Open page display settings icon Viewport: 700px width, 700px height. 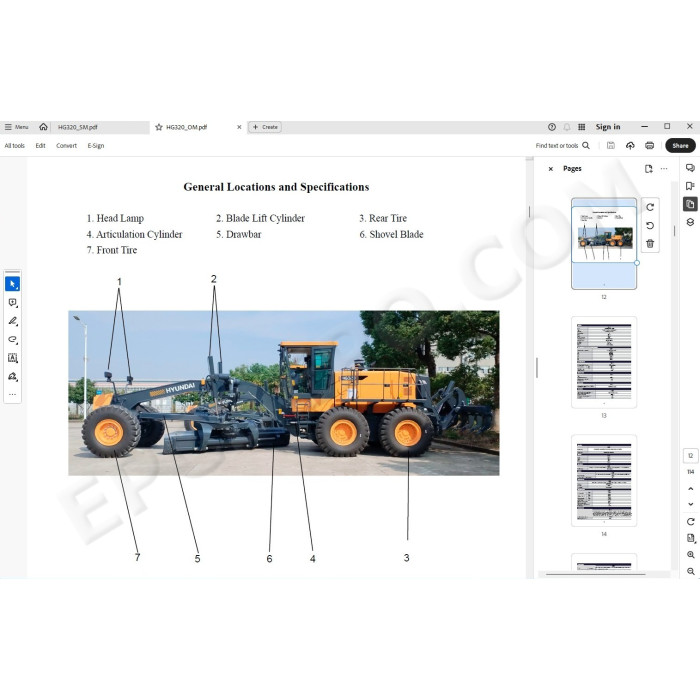[691, 538]
